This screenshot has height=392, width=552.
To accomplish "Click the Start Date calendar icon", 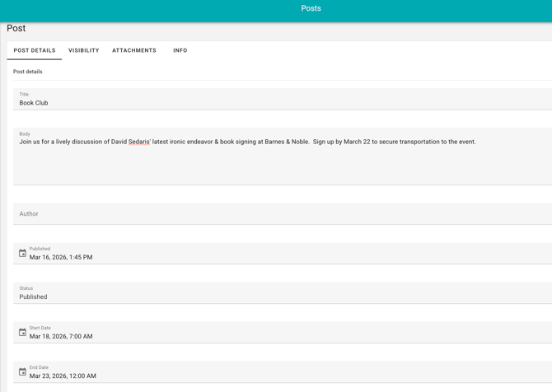I will [x=22, y=333].
